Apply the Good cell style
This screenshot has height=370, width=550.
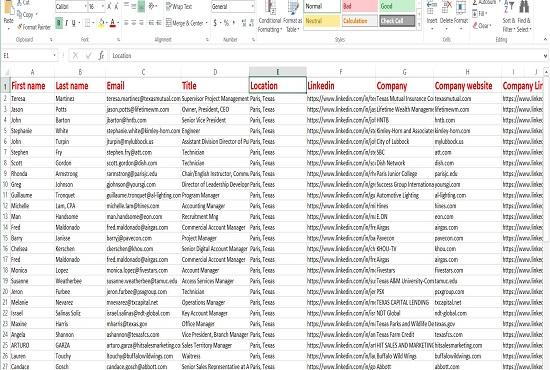(x=397, y=6)
